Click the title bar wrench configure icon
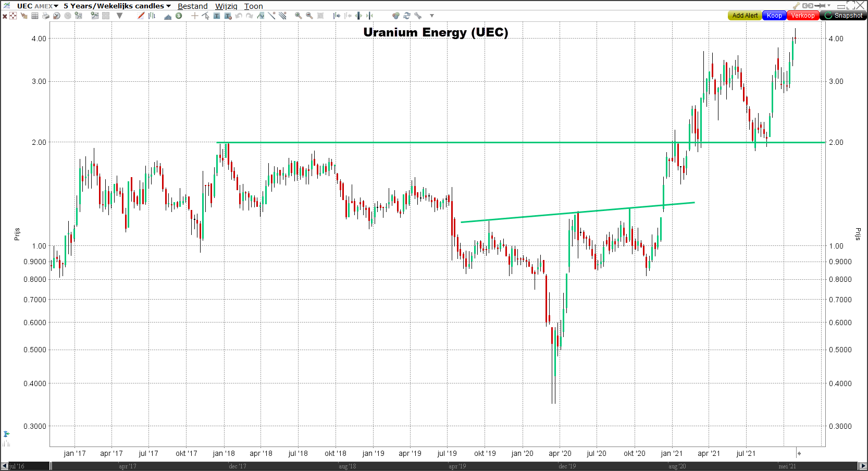The image size is (868, 471). (x=796, y=6)
